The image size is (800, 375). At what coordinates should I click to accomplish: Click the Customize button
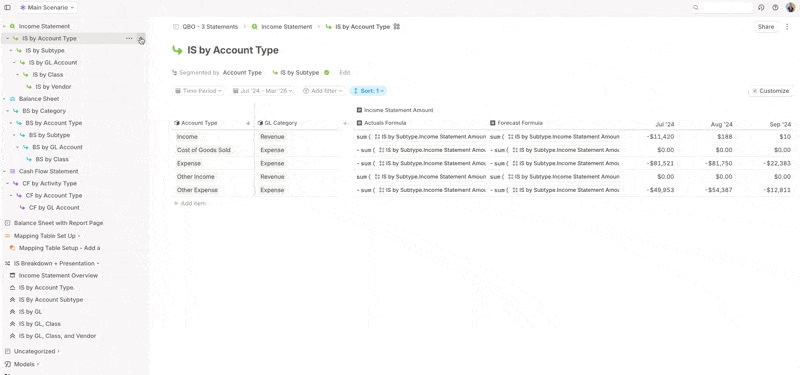(770, 91)
